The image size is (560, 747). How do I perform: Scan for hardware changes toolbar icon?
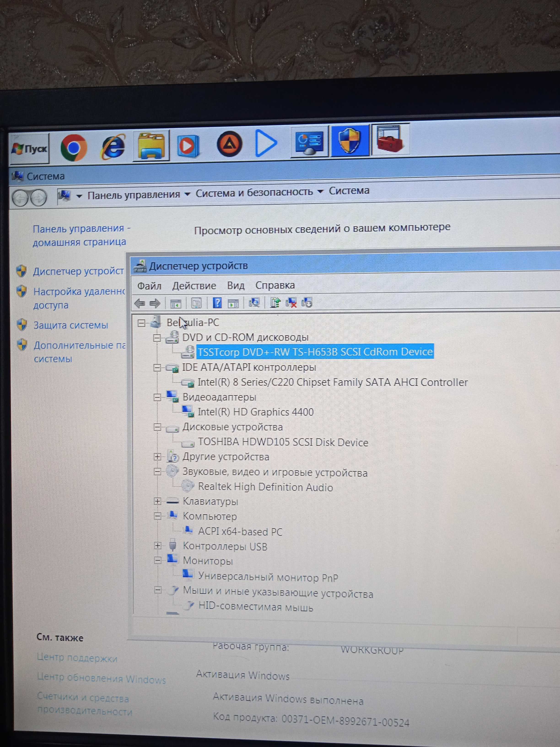tap(254, 303)
